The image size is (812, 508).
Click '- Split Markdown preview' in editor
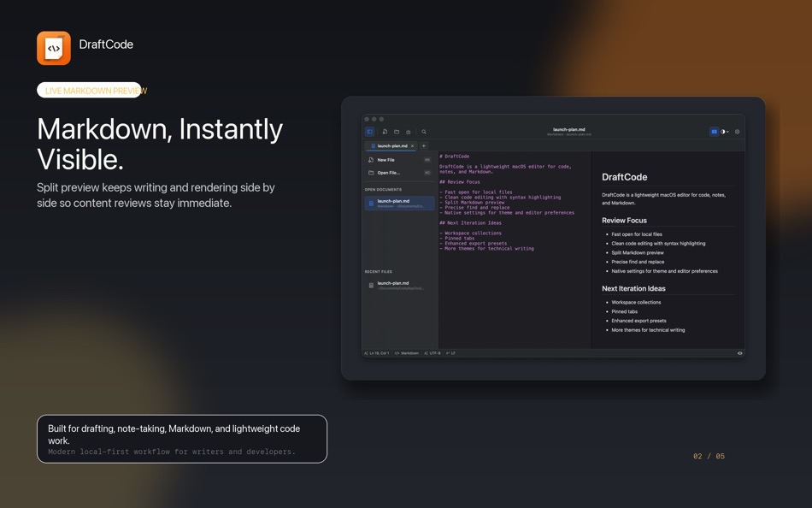tap(472, 203)
